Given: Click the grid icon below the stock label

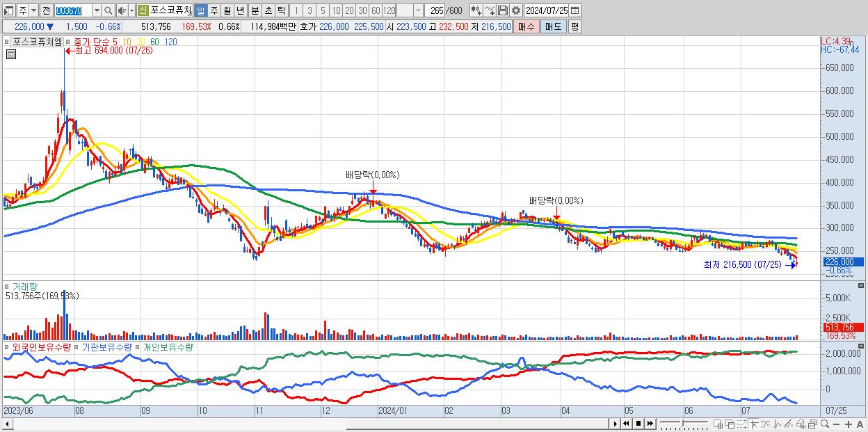Looking at the screenshot, I should 10,54.
